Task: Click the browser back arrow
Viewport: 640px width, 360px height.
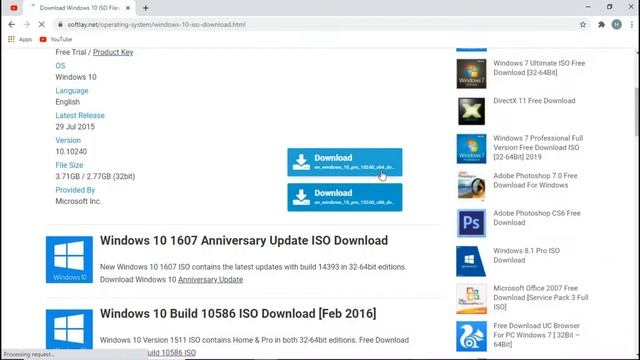Action: pyautogui.click(x=11, y=24)
